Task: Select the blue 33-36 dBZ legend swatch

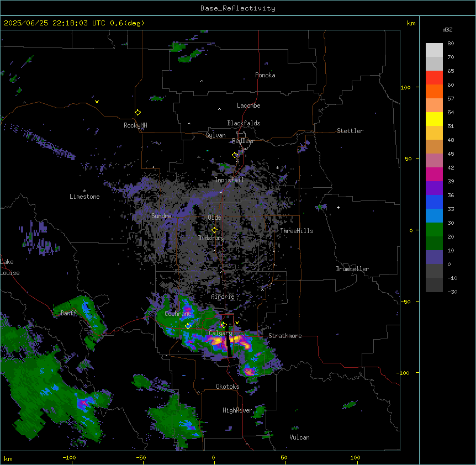Action: pos(434,202)
